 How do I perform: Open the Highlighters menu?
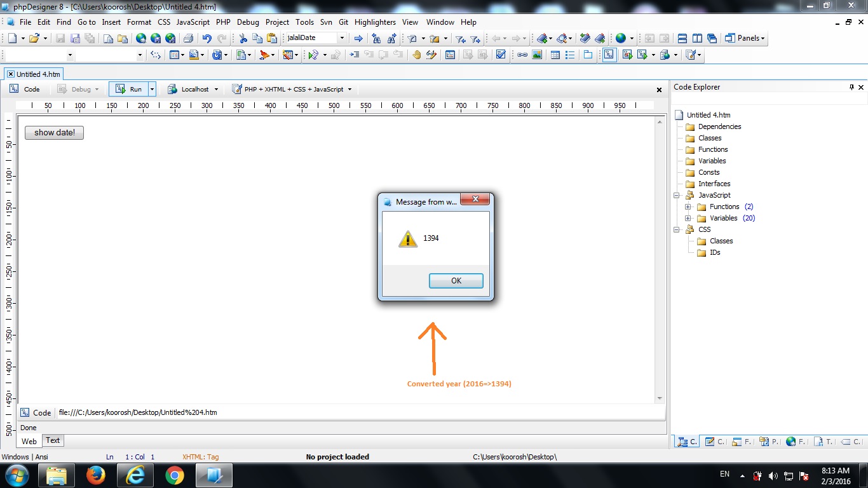375,22
